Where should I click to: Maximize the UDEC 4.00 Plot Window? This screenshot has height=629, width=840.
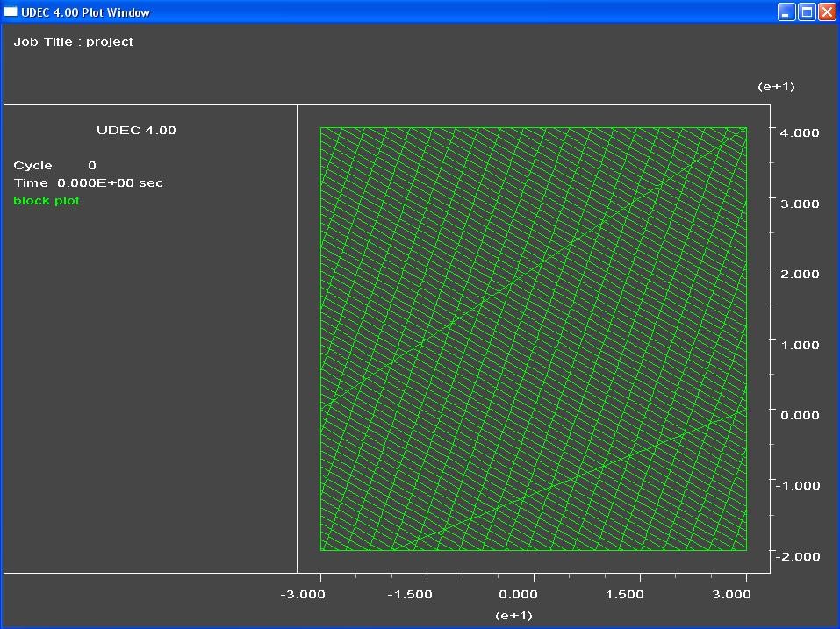[x=807, y=11]
